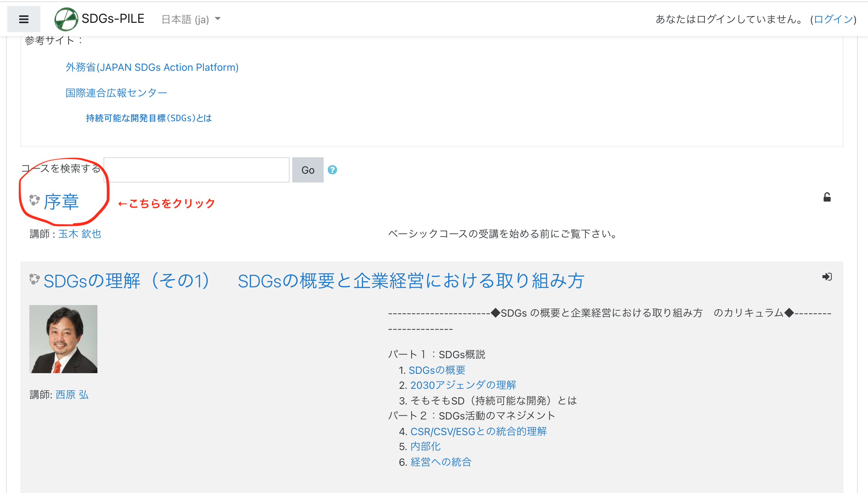This screenshot has height=493, width=868.
Task: Open the 日本語 (ja) language dropdown
Action: pyautogui.click(x=191, y=19)
